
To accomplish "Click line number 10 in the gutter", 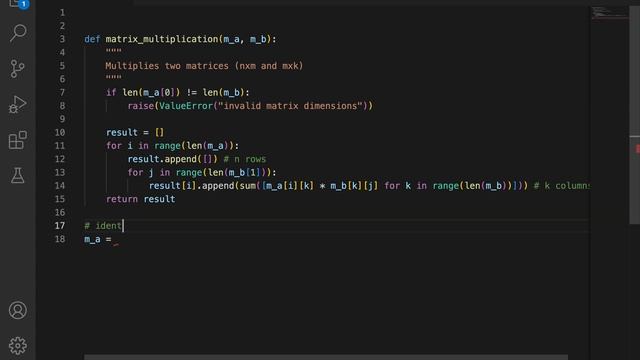I will click(x=60, y=133).
